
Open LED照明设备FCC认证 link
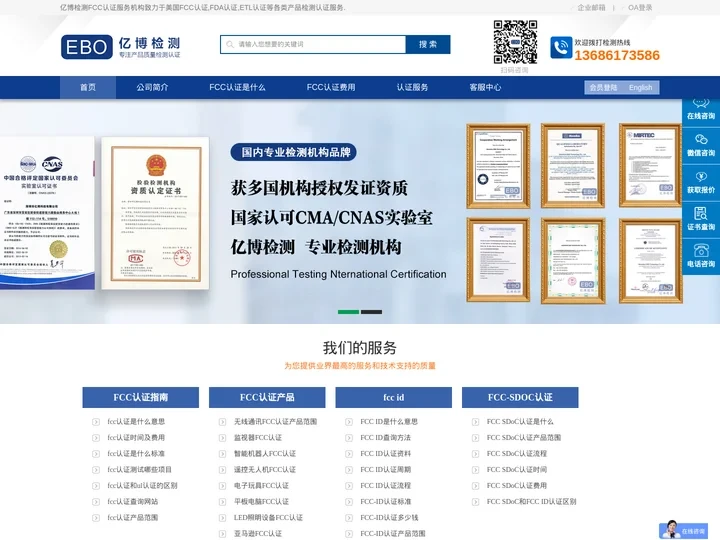click(268, 518)
